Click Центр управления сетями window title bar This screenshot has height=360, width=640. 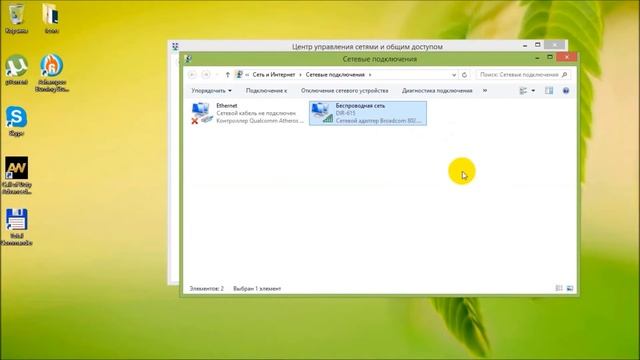367,46
